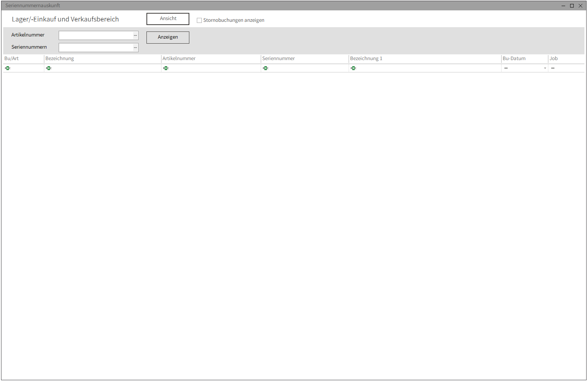
Task: Close the Seriennummernauskunft window
Action: [x=580, y=6]
